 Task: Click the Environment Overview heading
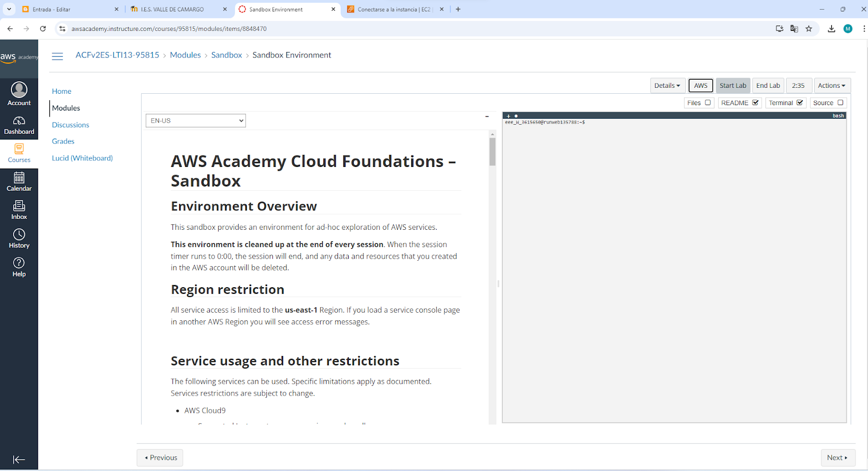pos(244,207)
